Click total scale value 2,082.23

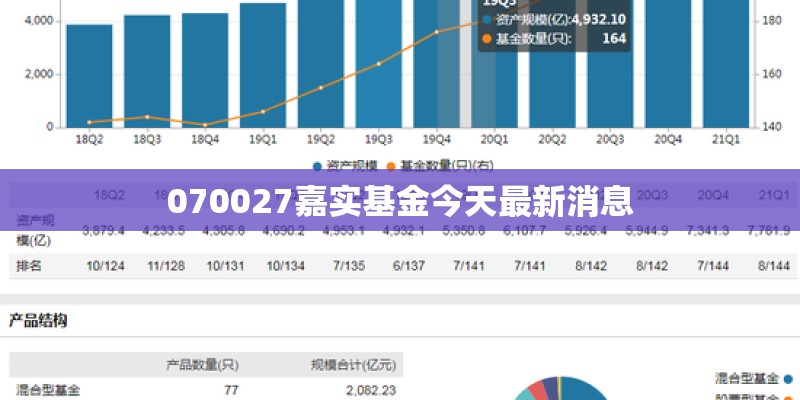point(371,390)
